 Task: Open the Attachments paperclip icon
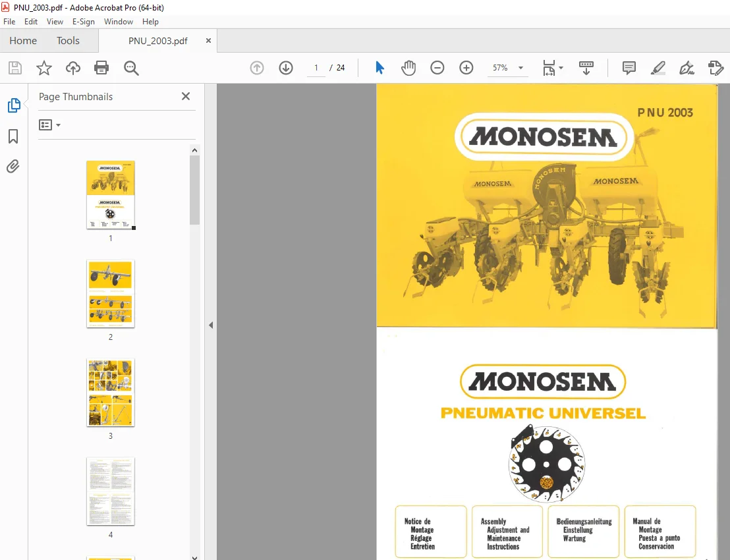point(13,166)
